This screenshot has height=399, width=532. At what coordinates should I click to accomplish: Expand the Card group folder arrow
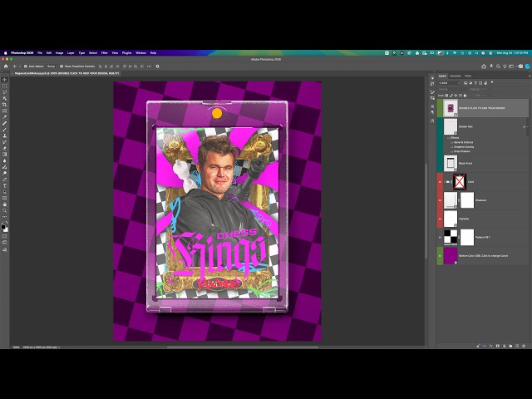pyautogui.click(x=445, y=182)
